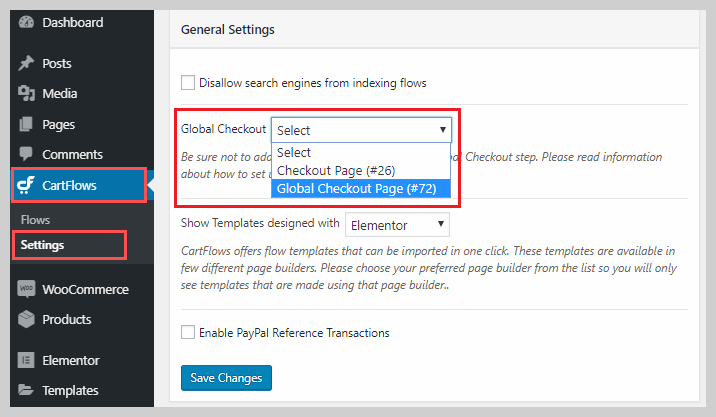Viewport: 716px width, 417px height.
Task: Choose Global Checkout Page (#72) option
Action: click(361, 189)
